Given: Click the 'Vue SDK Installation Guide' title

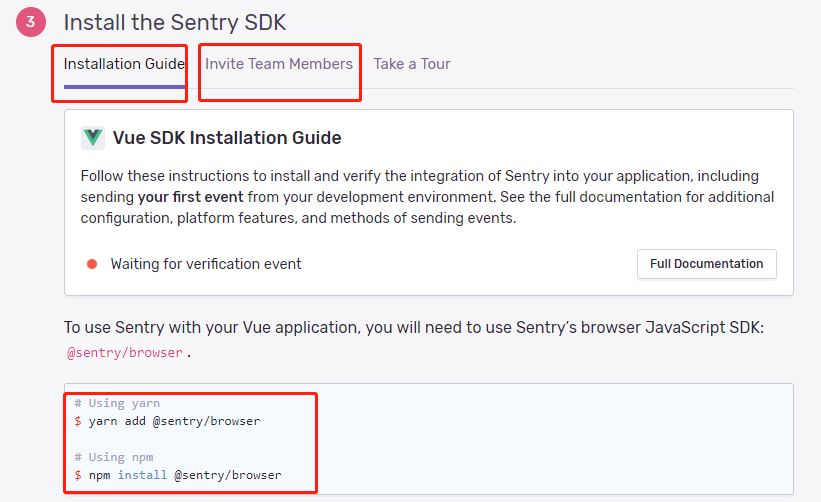Looking at the screenshot, I should pos(227,138).
